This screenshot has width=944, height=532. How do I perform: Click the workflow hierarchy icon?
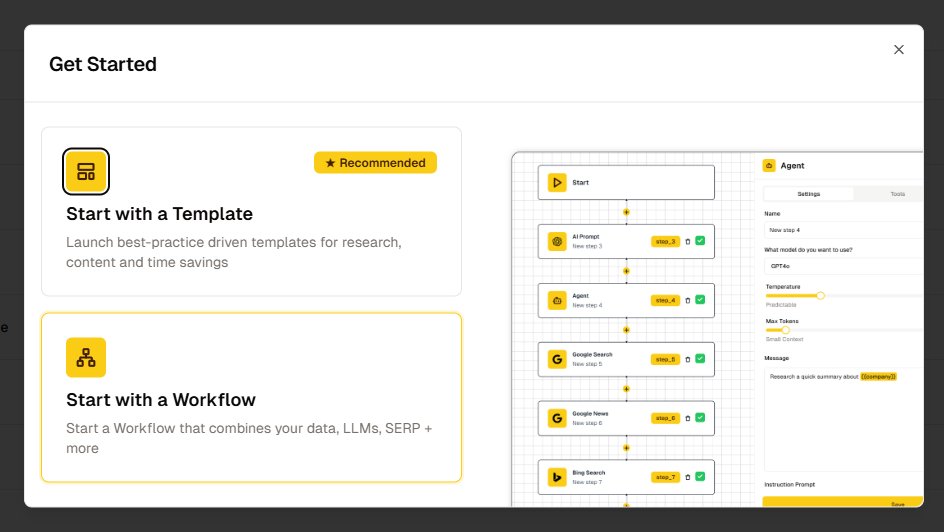[x=86, y=357]
